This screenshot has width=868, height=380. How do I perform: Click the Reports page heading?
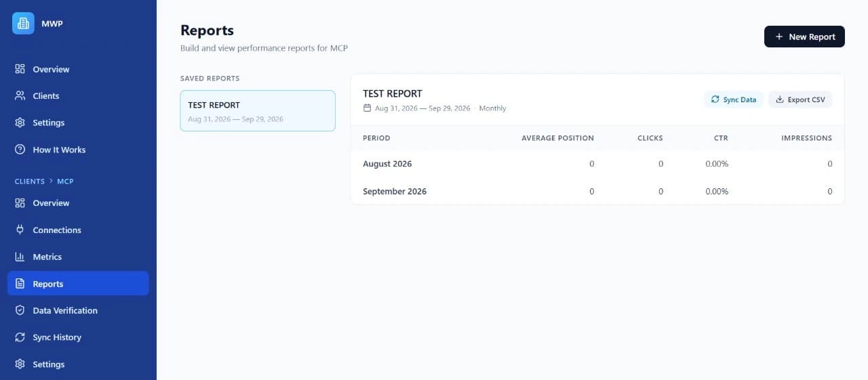click(x=207, y=30)
